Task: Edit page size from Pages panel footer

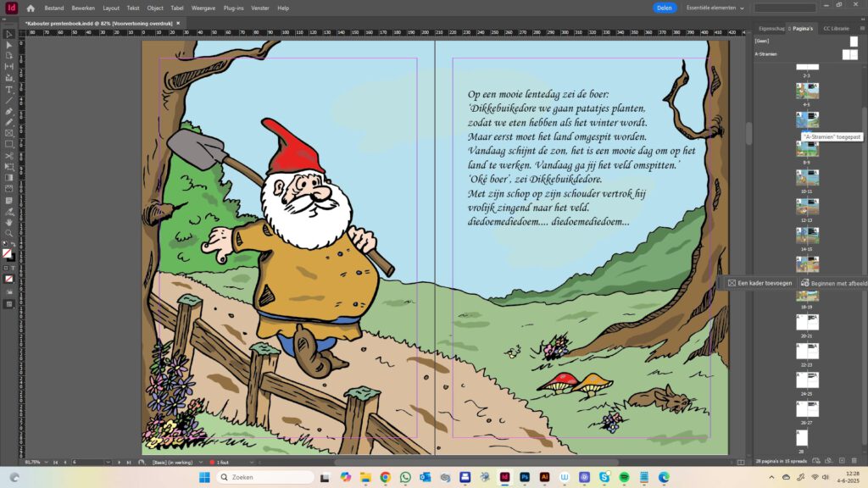Action: 816,461
